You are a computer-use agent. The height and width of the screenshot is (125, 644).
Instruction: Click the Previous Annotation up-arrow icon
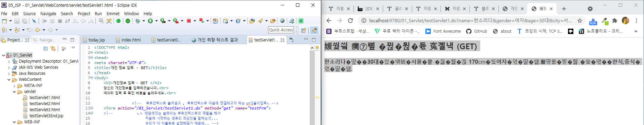17,30
